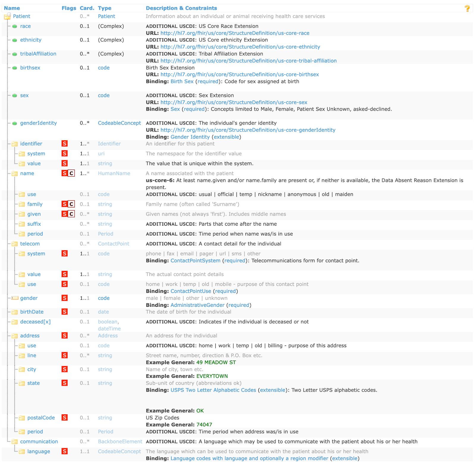Click the folder icon beside identifier
The width and height of the screenshot is (476, 464).
15,144
